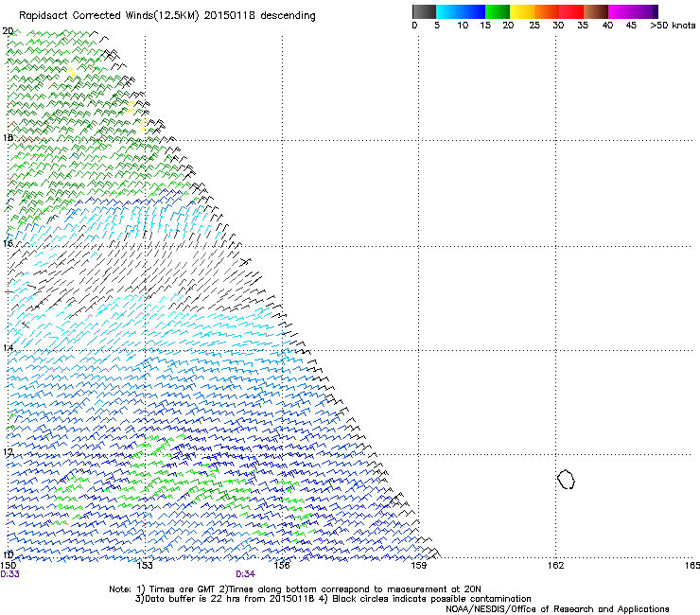This screenshot has width=700, height=615.
Task: Click the '12' latitude axis label
Action: click(x=8, y=452)
